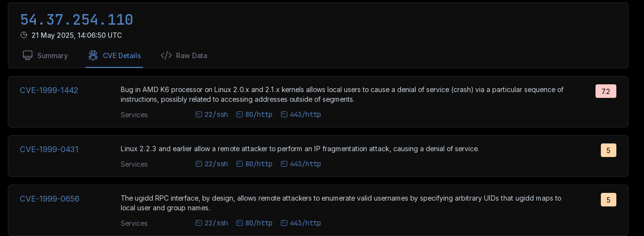Click the score 5 badge for CVE-1999-0431
This screenshot has height=236, width=644.
pyautogui.click(x=609, y=150)
